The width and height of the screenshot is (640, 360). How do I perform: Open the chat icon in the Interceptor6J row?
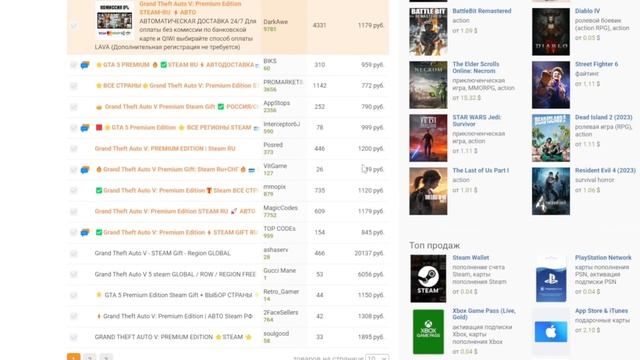pos(85,128)
